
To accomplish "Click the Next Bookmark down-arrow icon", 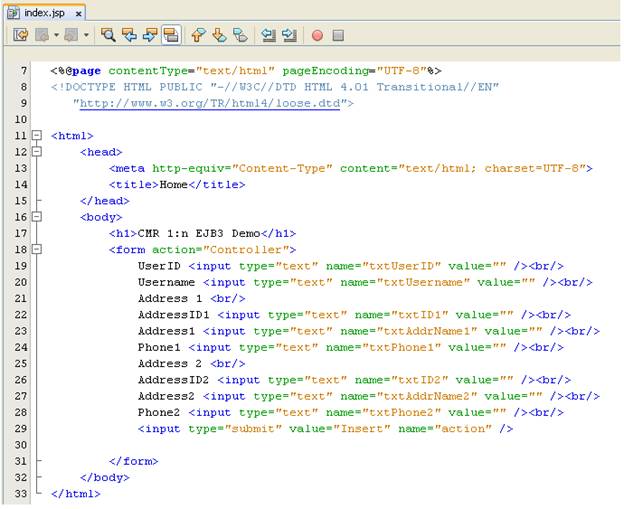I will (x=219, y=35).
